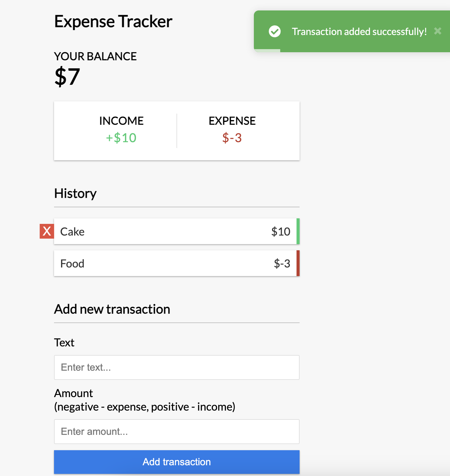Click the History section heading
The width and height of the screenshot is (450, 476).
pyautogui.click(x=76, y=193)
